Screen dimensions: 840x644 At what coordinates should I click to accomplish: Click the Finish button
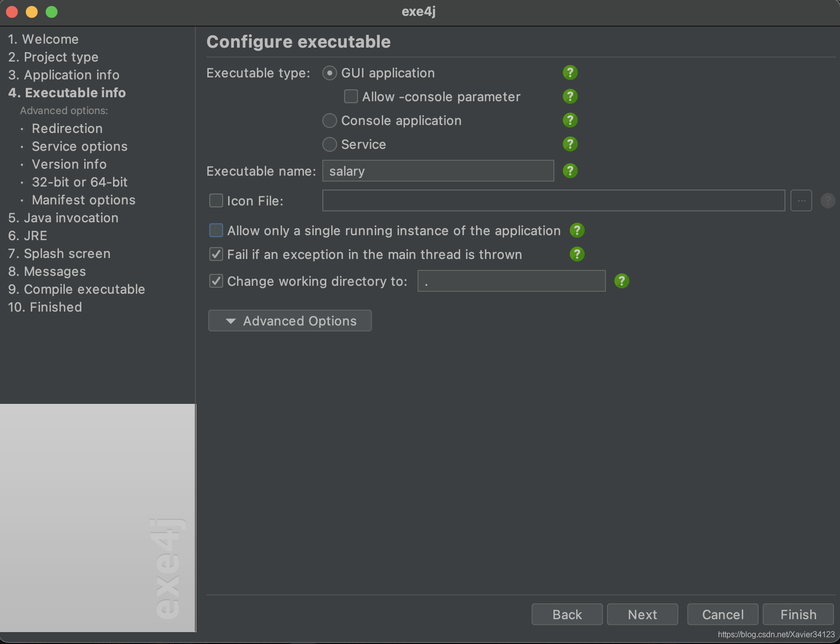798,614
